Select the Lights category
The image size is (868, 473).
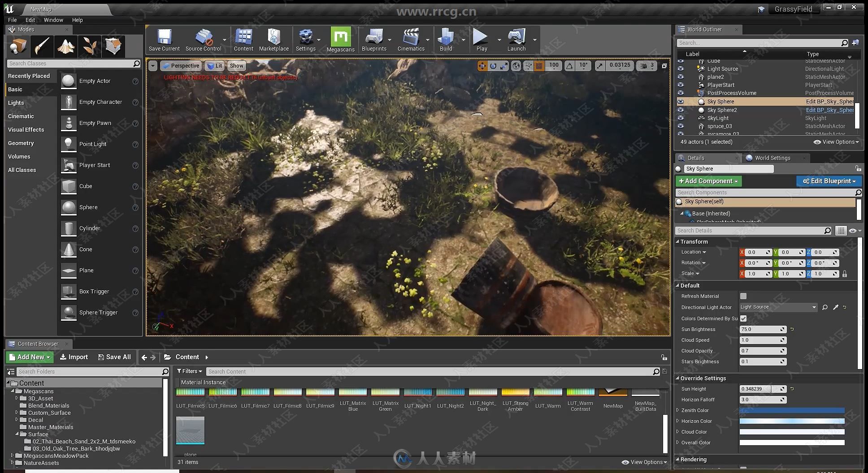pyautogui.click(x=16, y=103)
